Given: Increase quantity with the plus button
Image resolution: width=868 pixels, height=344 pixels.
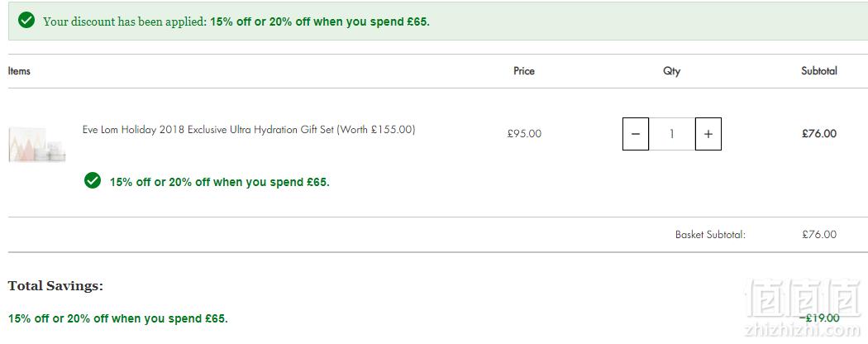Looking at the screenshot, I should (x=708, y=134).
